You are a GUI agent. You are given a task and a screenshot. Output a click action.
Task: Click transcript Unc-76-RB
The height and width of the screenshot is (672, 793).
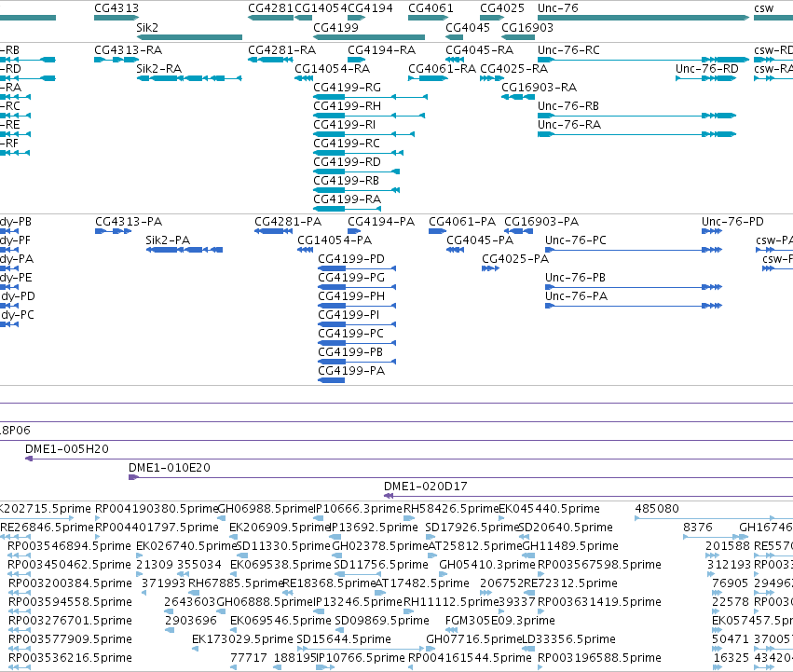(568, 106)
